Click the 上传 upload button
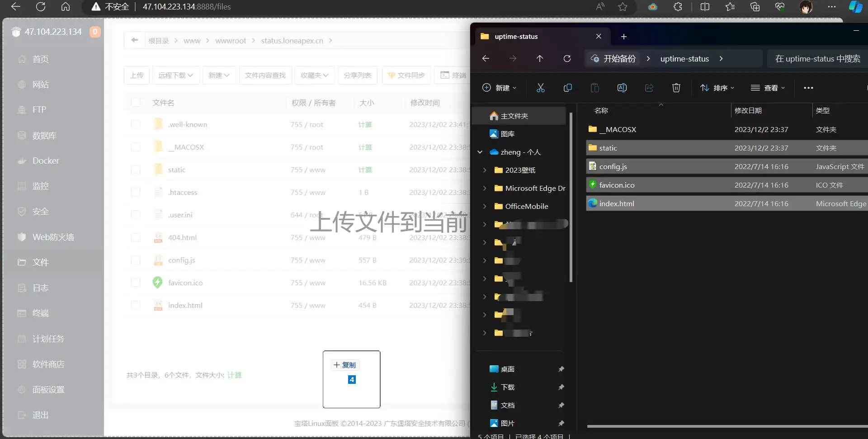 [137, 75]
